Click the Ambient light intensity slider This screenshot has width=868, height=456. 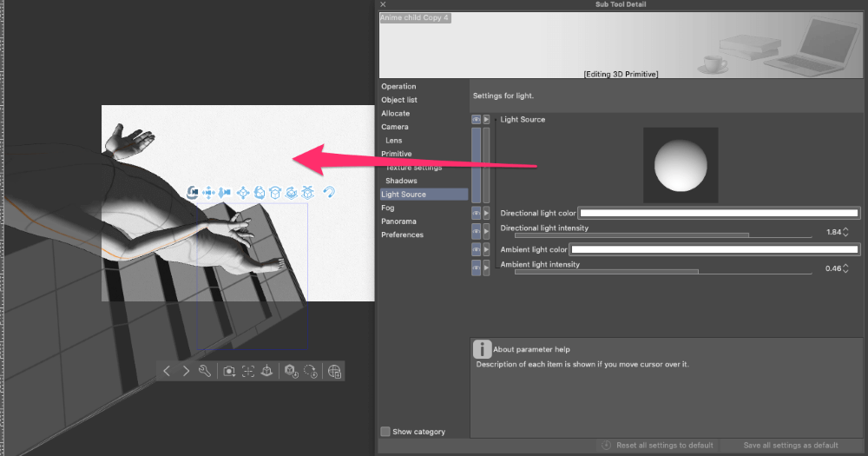coord(662,272)
